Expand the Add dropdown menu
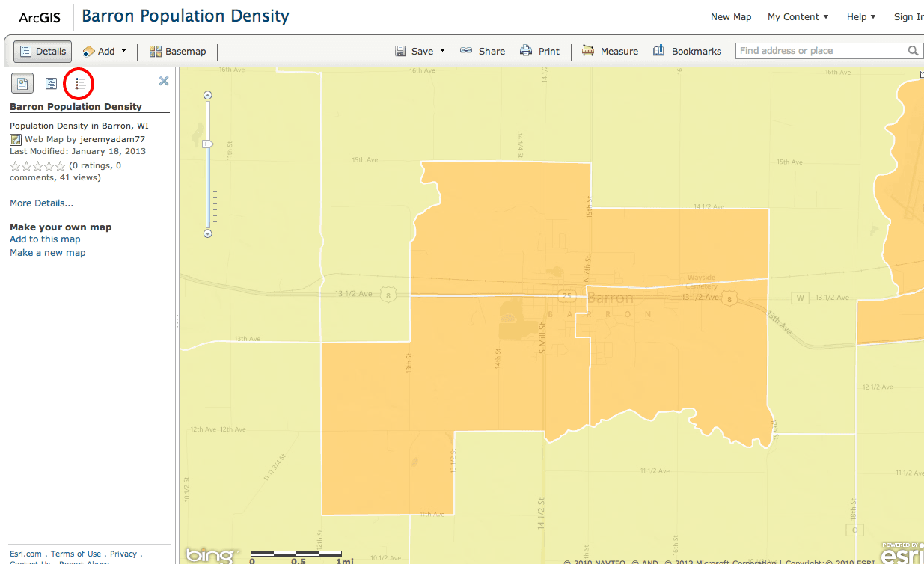 click(105, 51)
